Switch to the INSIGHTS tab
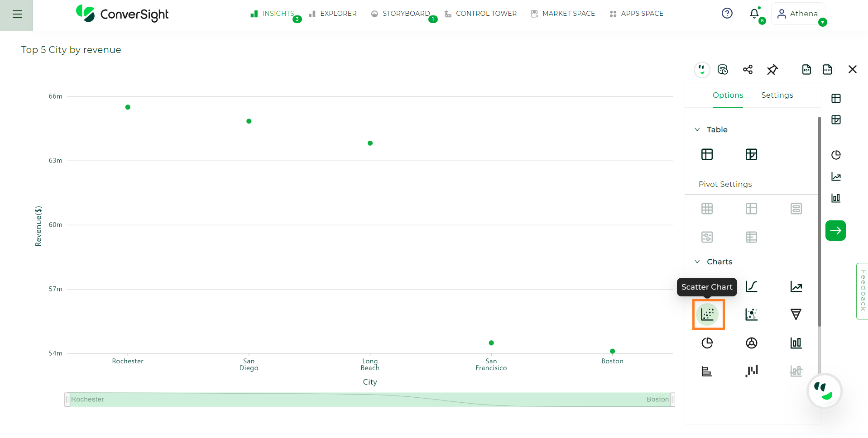Viewport: 868px width, 438px height. point(272,14)
